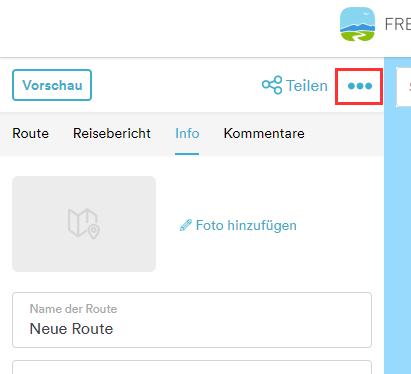Open the Kommentare tab
The width and height of the screenshot is (411, 374).
pos(264,133)
